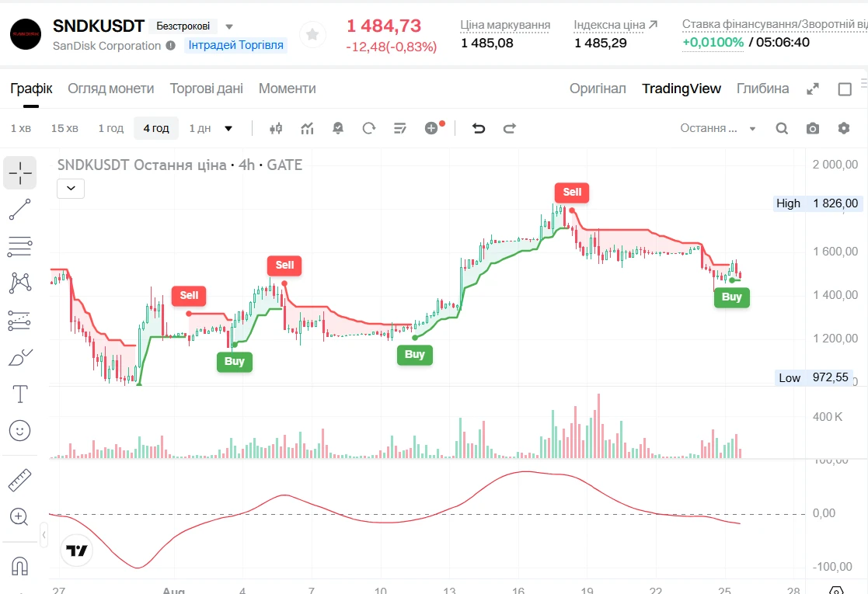Toggle the magnet snap mode
This screenshot has width=868, height=594.
point(20,566)
